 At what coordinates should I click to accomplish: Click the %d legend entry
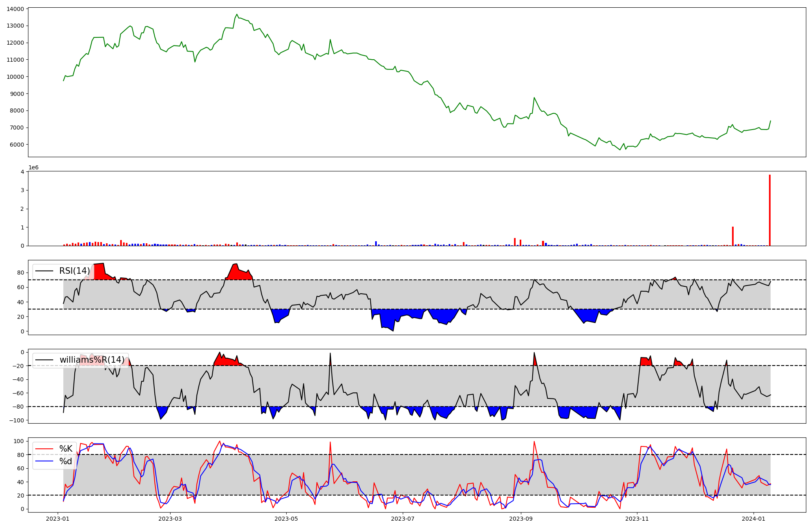(66, 461)
